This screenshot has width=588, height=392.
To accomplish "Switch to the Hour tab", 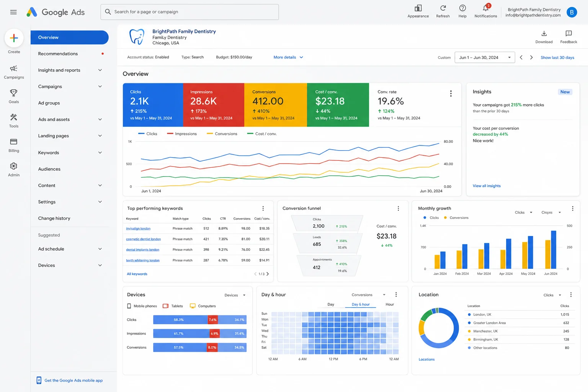I will tap(390, 304).
